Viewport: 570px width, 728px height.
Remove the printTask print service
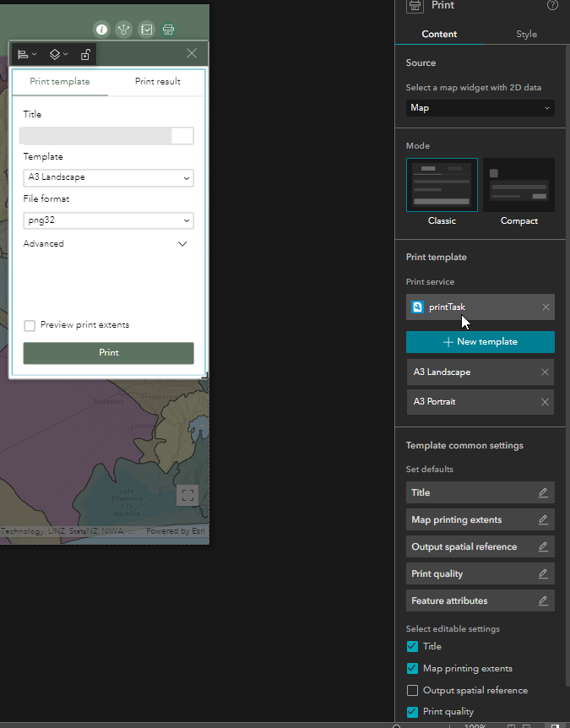click(546, 307)
